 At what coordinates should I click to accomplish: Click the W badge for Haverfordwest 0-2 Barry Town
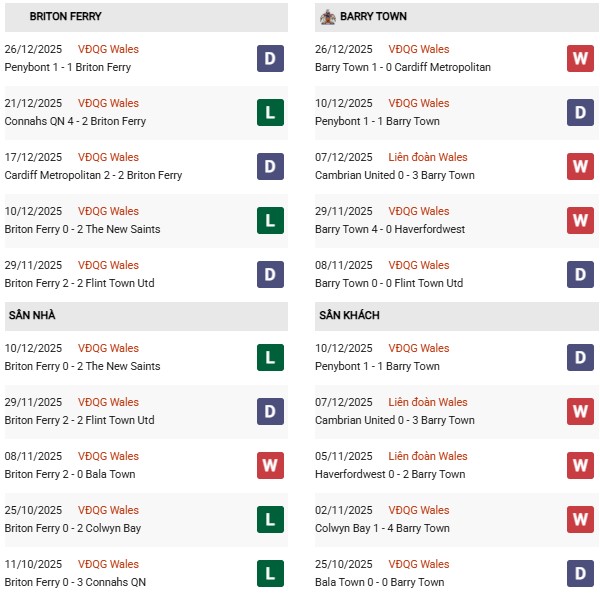click(x=580, y=465)
